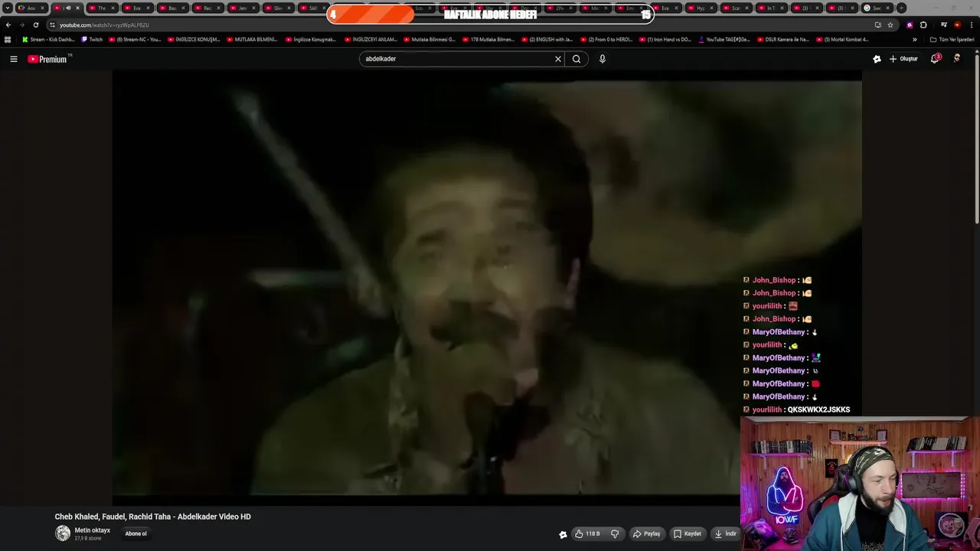Open the DSLR Kamera ile Na... bookmark
This screenshot has width=980, height=551.
782,39
